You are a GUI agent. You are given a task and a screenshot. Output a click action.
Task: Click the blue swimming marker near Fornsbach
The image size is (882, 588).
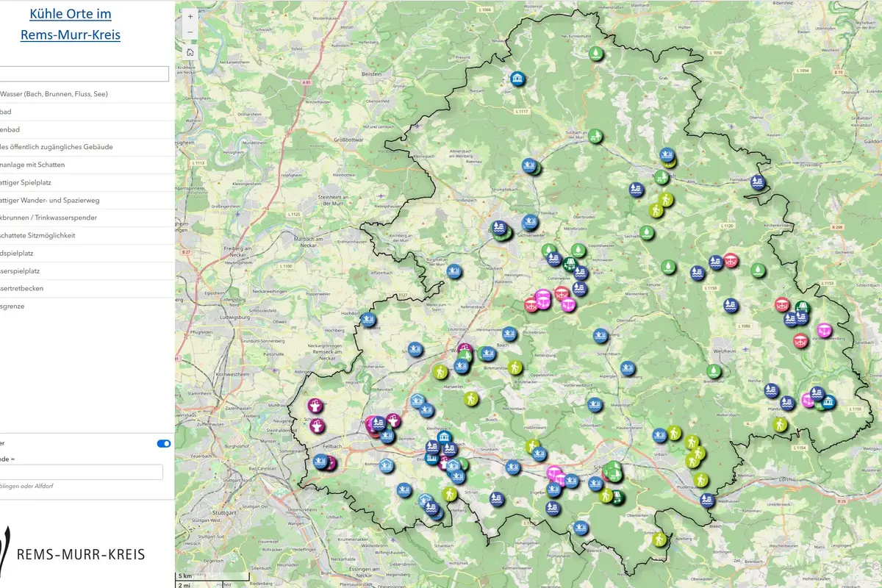point(758,183)
